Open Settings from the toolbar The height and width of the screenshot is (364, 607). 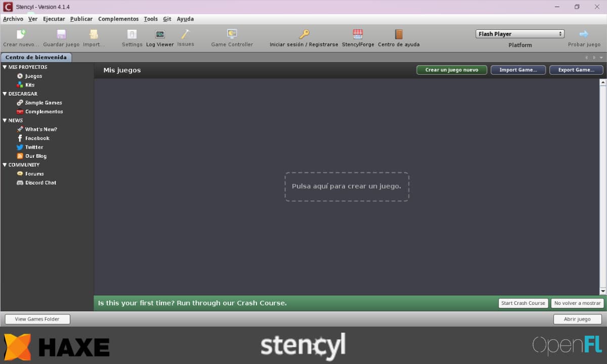click(132, 34)
